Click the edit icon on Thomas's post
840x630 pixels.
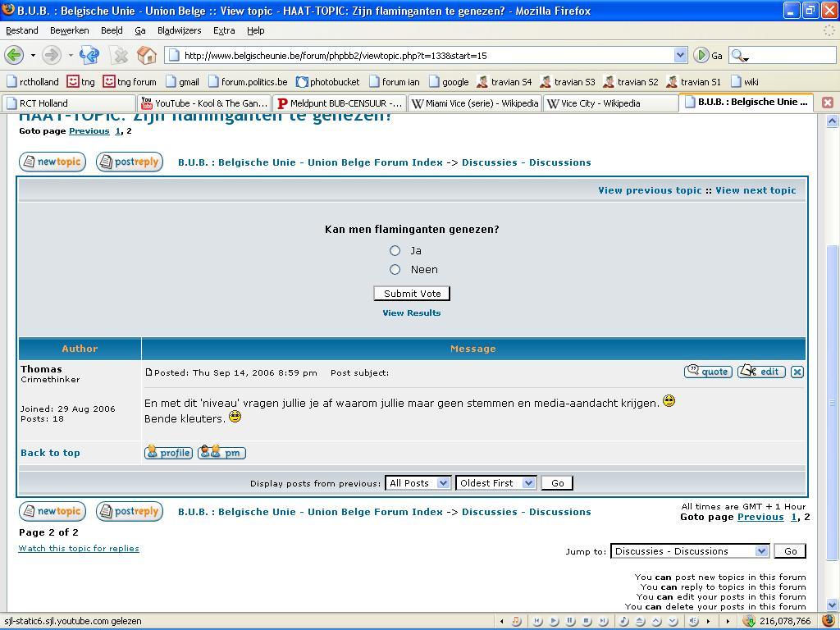(761, 372)
